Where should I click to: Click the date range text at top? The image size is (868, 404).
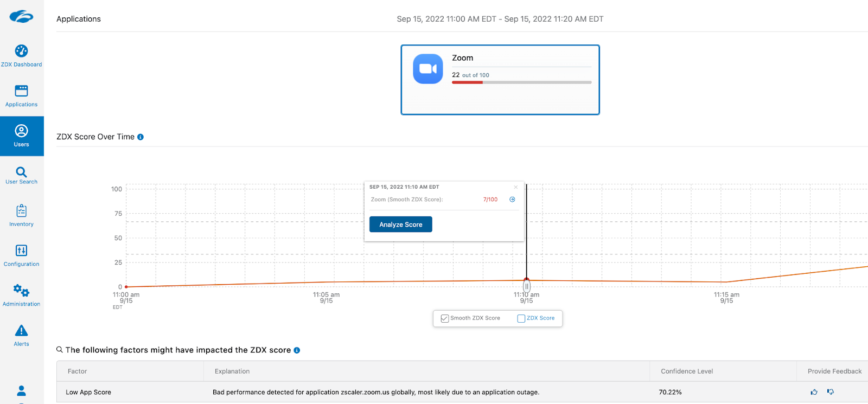pyautogui.click(x=500, y=19)
